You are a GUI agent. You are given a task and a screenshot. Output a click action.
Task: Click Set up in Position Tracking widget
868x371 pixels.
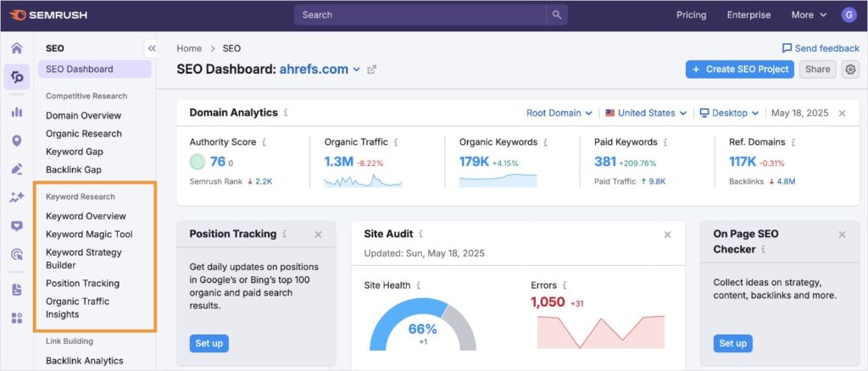(209, 343)
